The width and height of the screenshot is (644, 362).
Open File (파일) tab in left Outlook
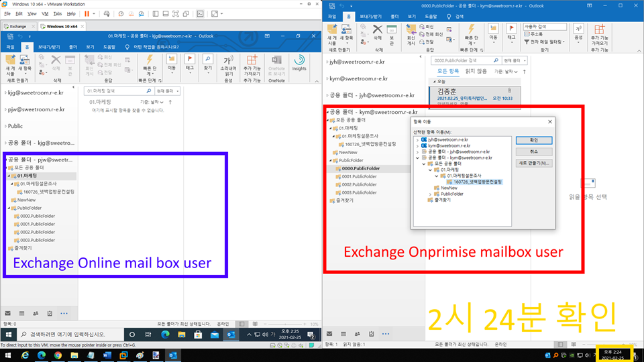click(x=10, y=47)
